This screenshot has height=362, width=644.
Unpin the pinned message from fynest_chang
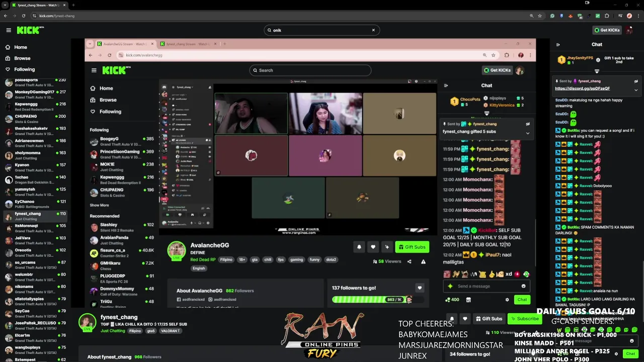click(x=636, y=81)
